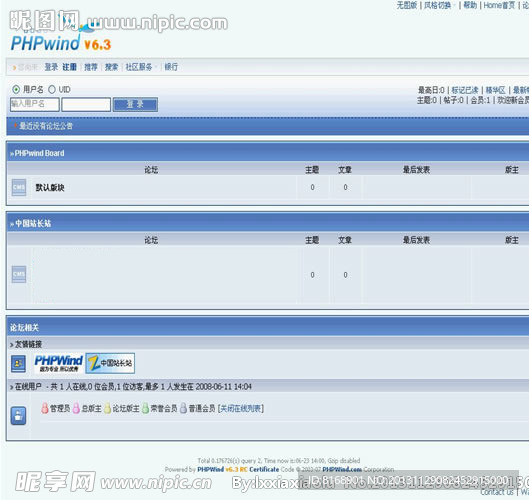
Task: Click the Certificate footer link
Action: click(x=264, y=469)
